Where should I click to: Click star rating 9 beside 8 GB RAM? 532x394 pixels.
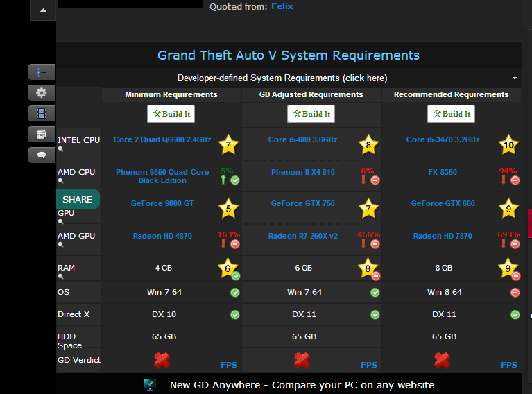508,268
